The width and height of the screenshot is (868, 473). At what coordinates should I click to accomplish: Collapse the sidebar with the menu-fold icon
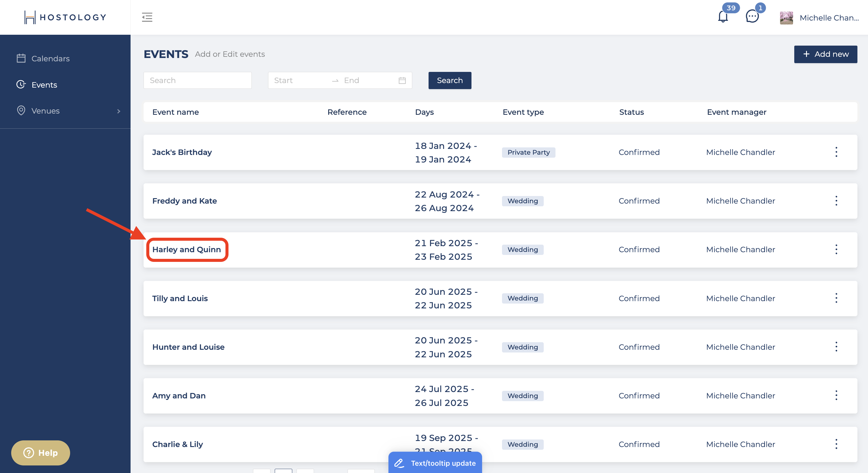pyautogui.click(x=147, y=17)
